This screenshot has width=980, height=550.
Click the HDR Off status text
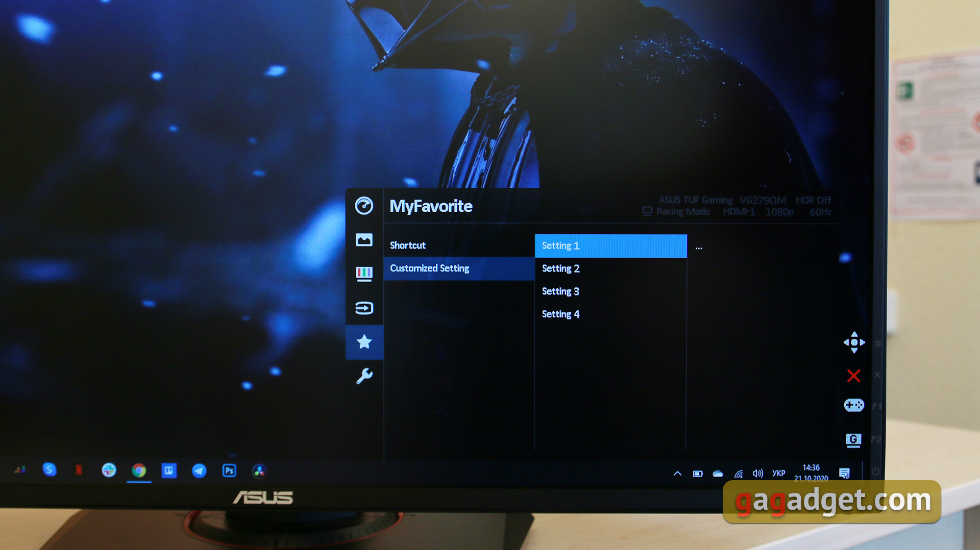813,201
